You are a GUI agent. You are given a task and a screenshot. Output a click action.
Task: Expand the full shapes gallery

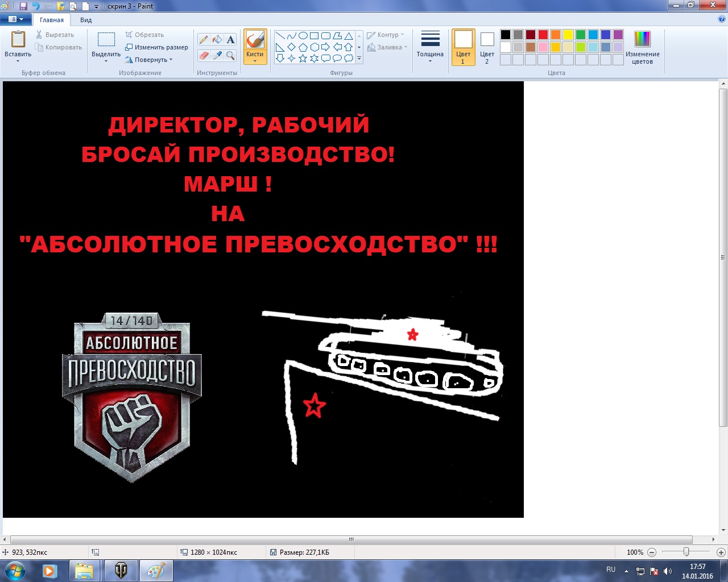pos(359,58)
